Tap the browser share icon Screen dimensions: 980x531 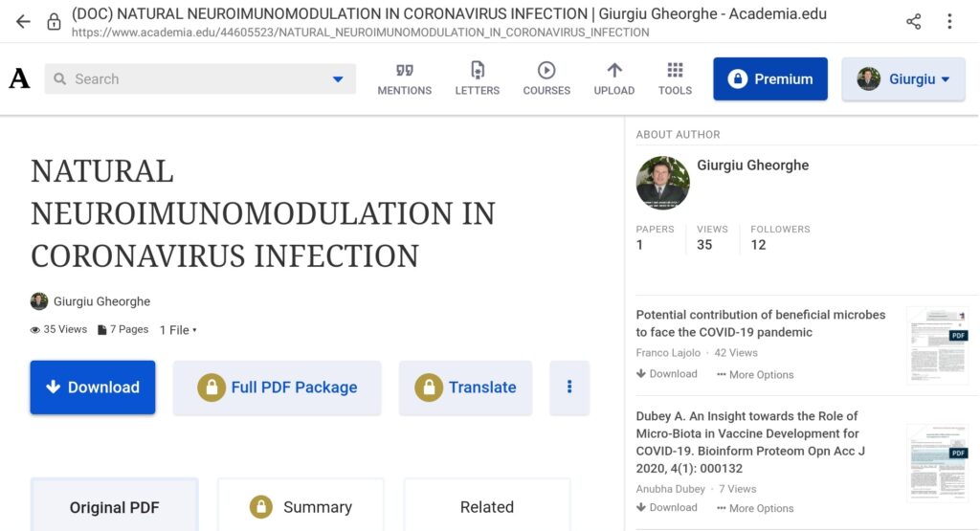click(x=913, y=21)
